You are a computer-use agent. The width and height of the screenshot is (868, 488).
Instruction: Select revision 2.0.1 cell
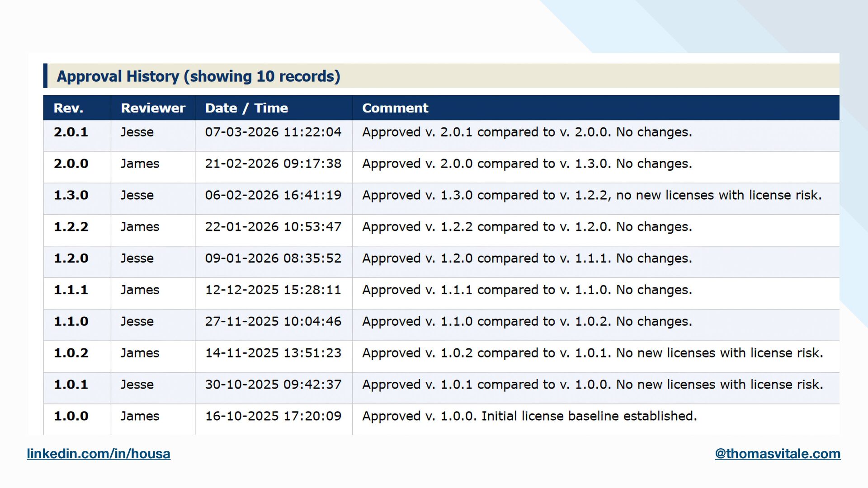71,132
